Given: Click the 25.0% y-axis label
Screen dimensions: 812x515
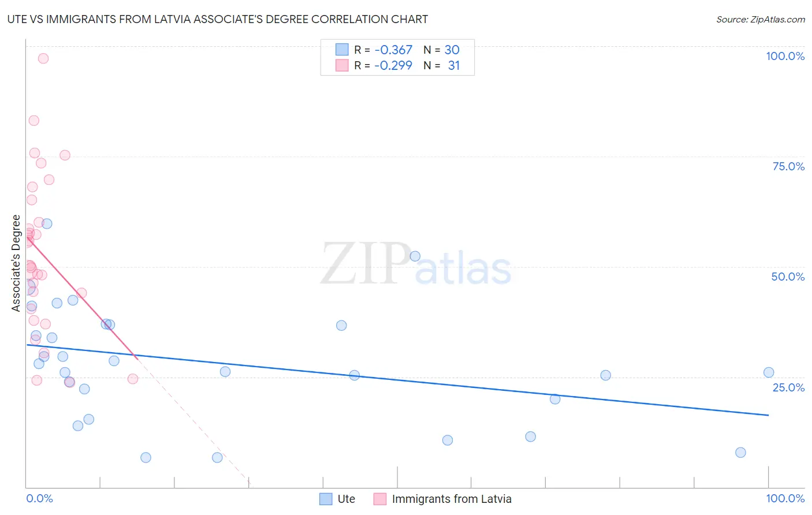Looking at the screenshot, I should [788, 387].
